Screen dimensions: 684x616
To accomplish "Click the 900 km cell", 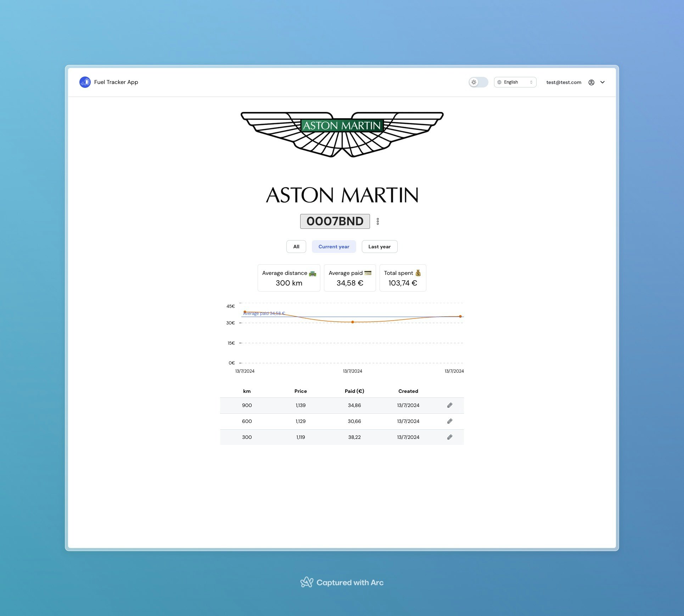I will [247, 405].
